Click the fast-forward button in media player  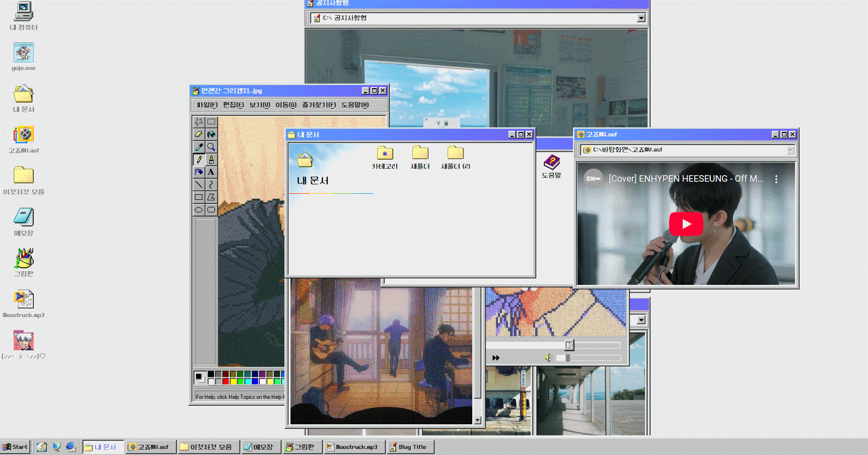click(x=496, y=358)
